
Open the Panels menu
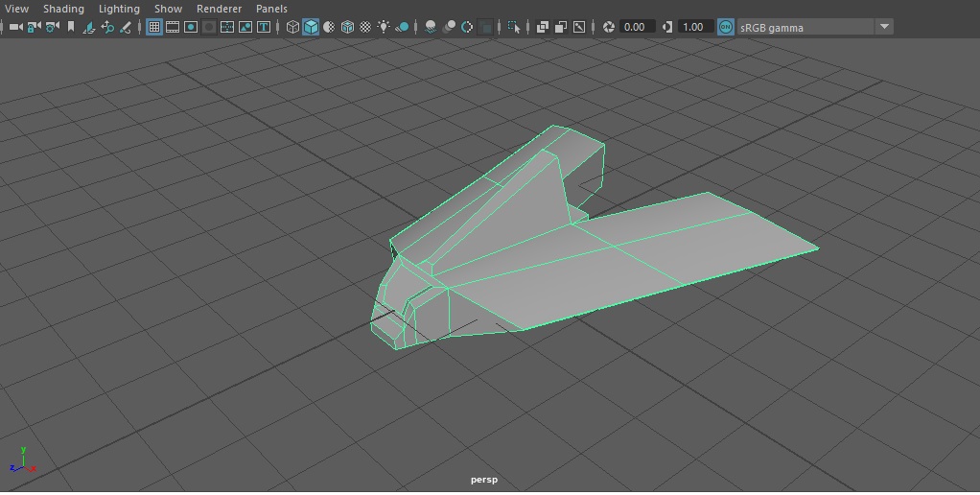(272, 9)
